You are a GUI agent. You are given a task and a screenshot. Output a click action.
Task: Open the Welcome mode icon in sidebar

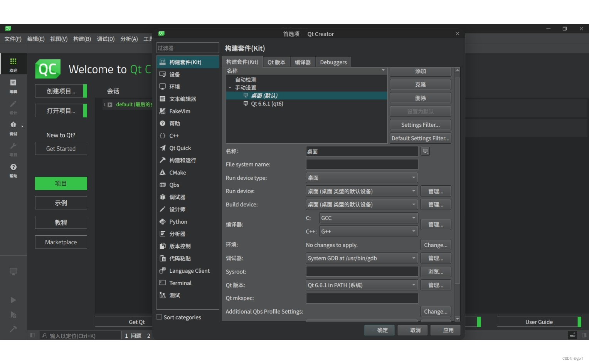pyautogui.click(x=13, y=64)
